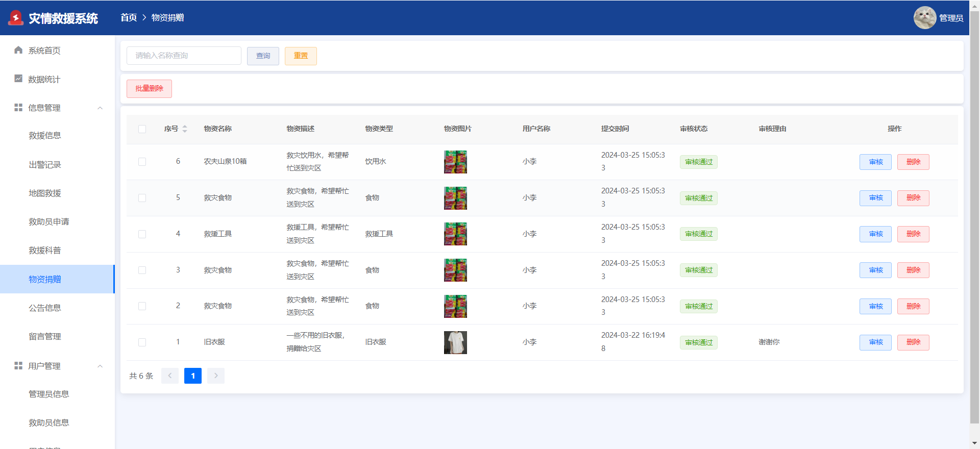Click the red disaster rescue system logo
The height and width of the screenshot is (449, 980).
16,18
